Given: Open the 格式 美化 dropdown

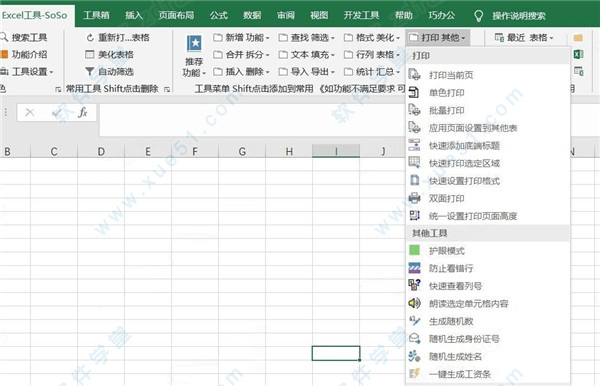Looking at the screenshot, I should coord(372,37).
